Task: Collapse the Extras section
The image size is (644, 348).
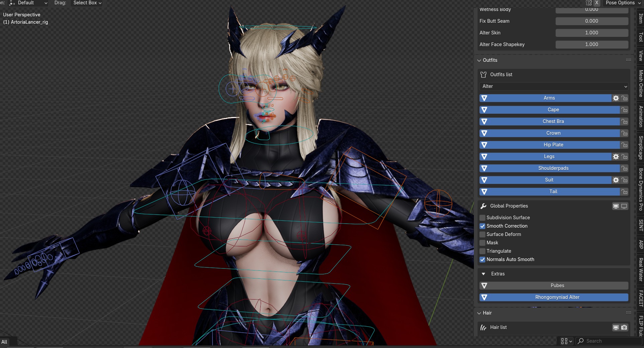Action: (x=483, y=274)
